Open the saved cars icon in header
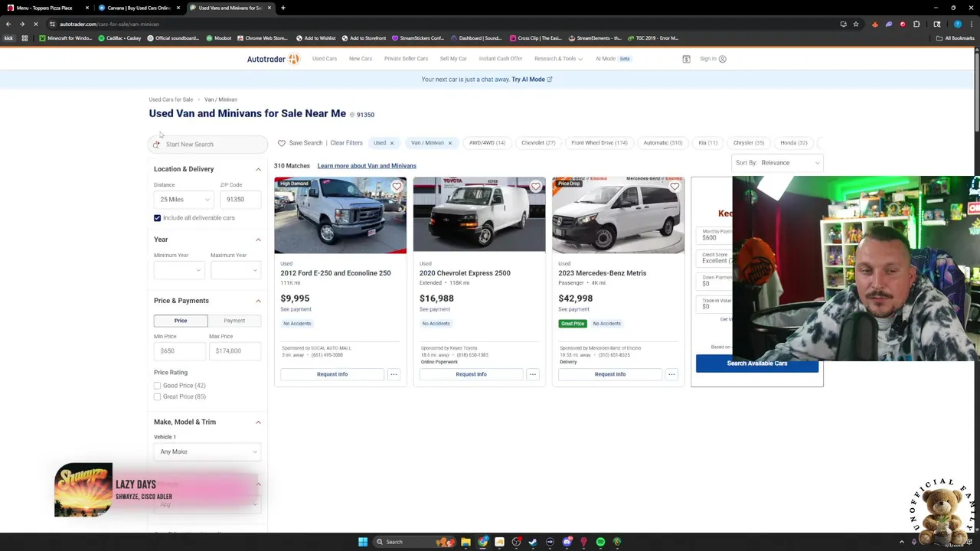 pos(686,59)
